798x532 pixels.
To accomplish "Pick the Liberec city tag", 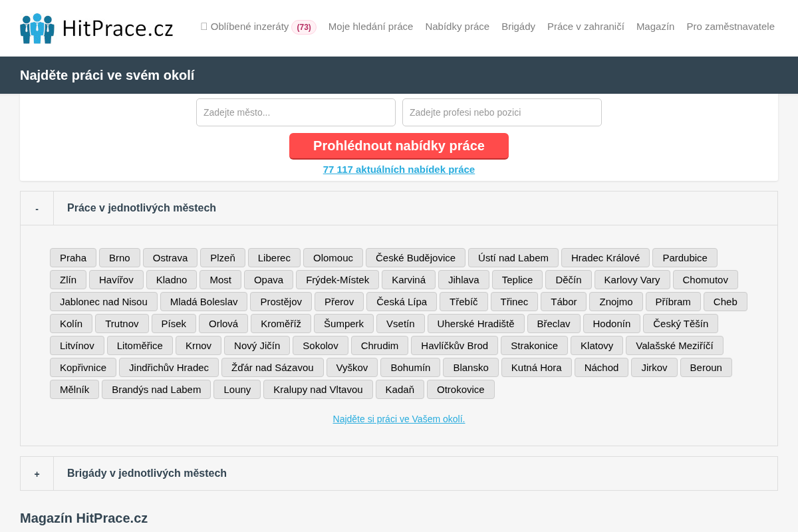I will click(274, 258).
